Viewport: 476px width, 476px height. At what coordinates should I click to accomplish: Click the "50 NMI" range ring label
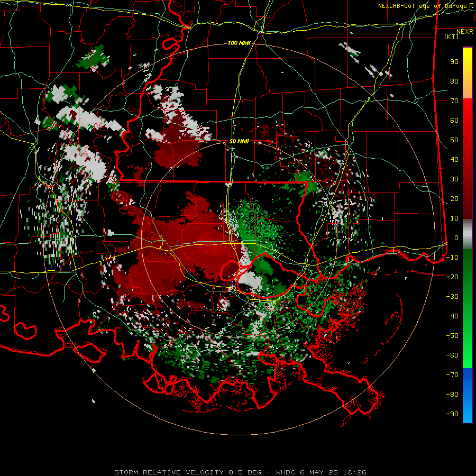tap(239, 141)
